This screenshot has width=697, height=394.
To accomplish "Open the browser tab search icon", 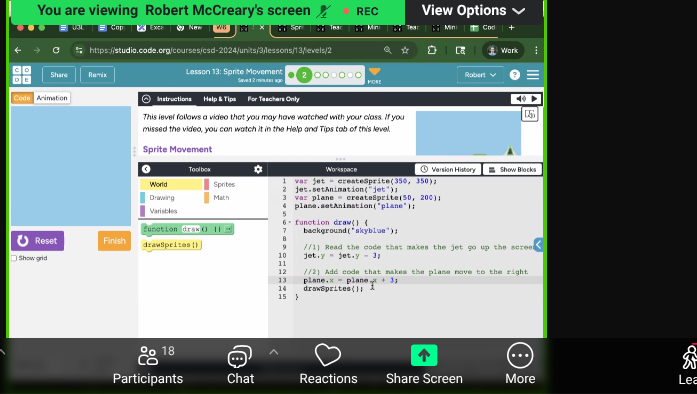I will pos(460,50).
